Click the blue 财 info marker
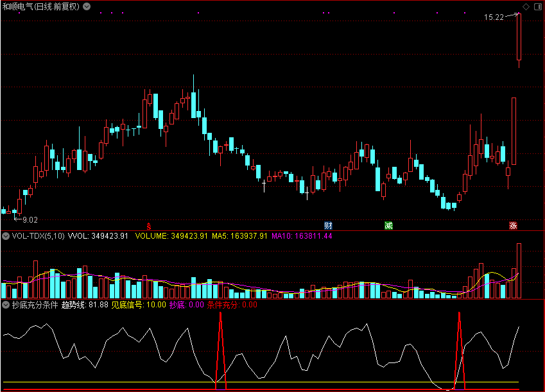 328,226
